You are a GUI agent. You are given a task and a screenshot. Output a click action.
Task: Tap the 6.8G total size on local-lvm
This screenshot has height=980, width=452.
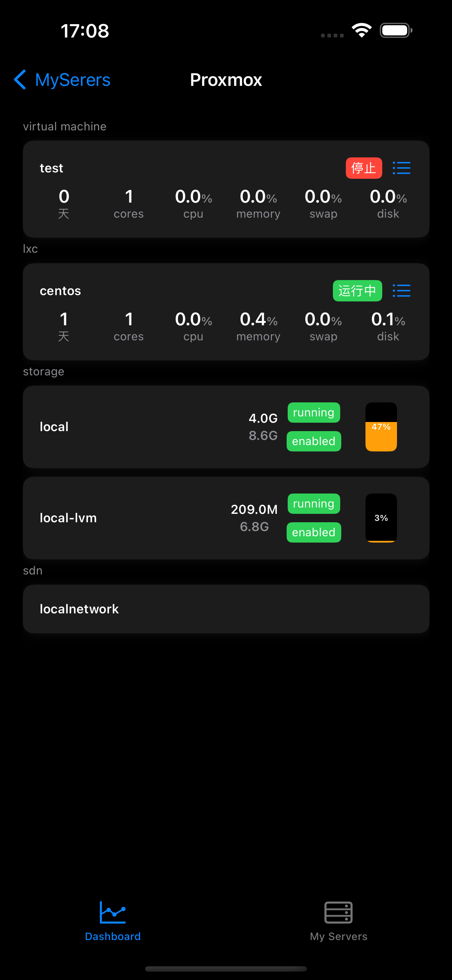254,527
